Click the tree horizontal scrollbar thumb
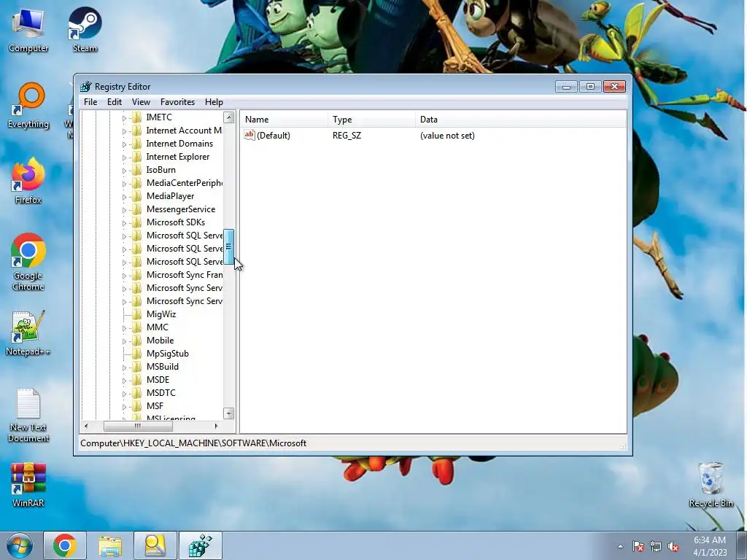 (138, 426)
